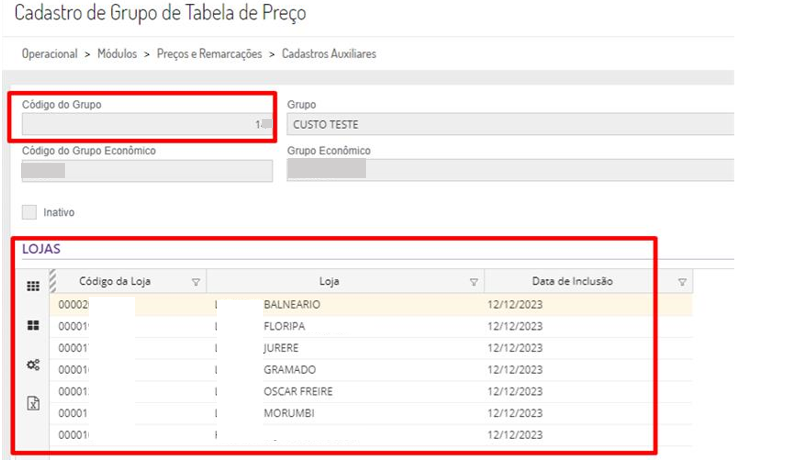Open the grid settings gears icon
The width and height of the screenshot is (799, 473).
(x=33, y=365)
